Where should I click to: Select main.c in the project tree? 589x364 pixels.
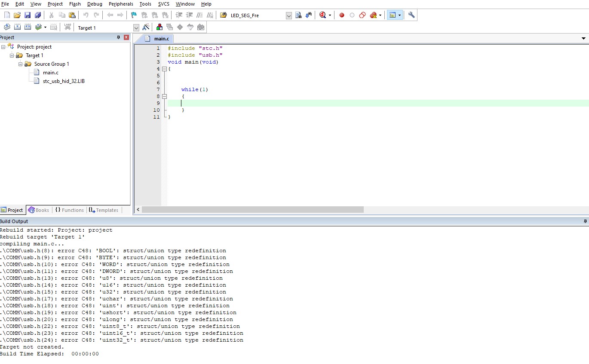click(x=51, y=73)
